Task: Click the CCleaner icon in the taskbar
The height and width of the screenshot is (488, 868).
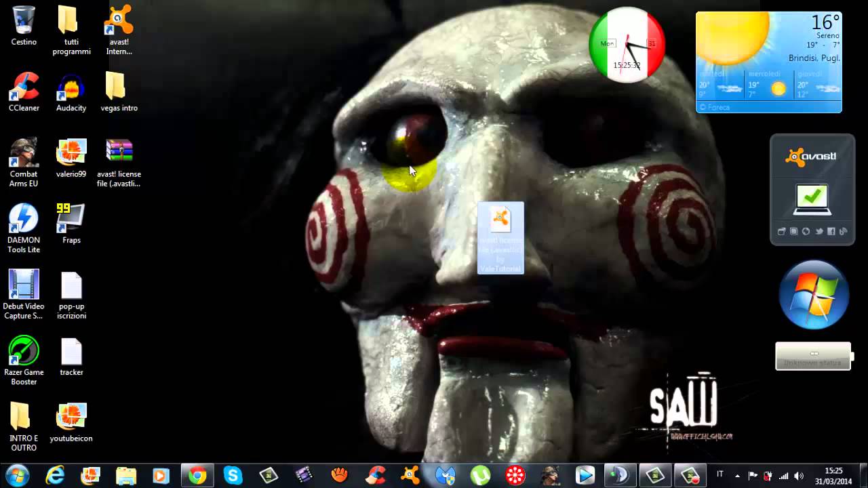Action: pos(375,476)
